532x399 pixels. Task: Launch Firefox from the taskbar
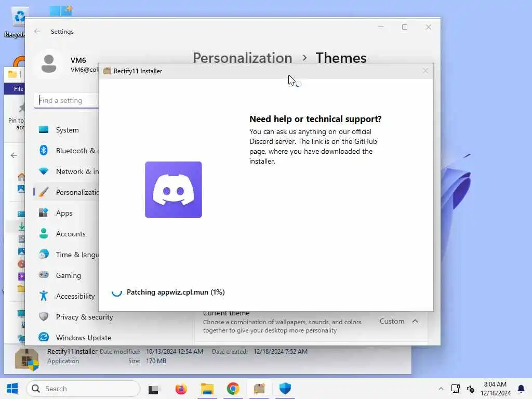pyautogui.click(x=181, y=389)
